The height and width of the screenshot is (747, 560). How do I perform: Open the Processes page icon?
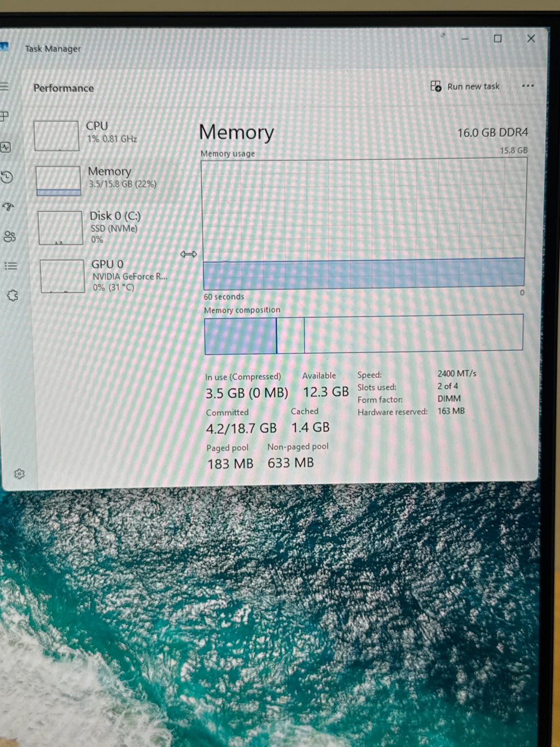[5, 116]
